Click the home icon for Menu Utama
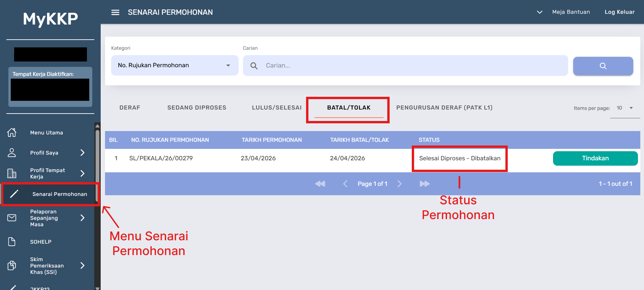Screen dimensions: 644x290 [x=12, y=133]
